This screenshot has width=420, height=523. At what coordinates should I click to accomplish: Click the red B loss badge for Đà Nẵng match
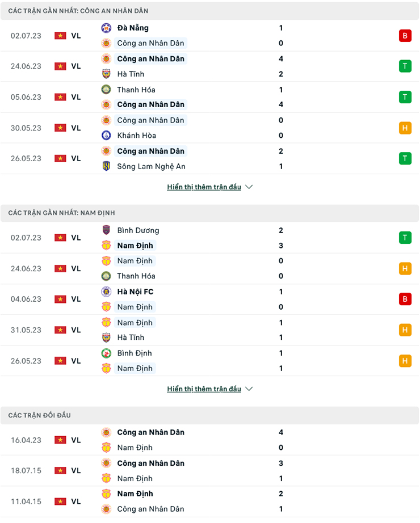405,36
